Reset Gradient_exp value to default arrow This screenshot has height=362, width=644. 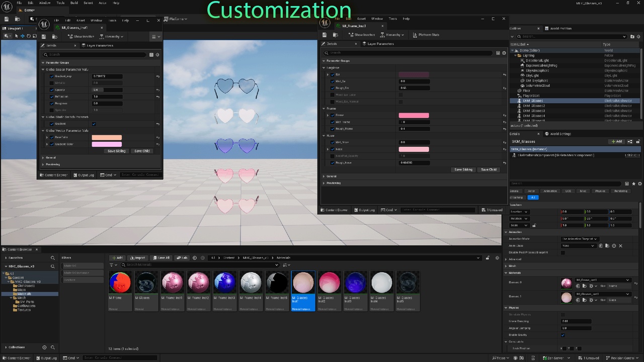pos(158,76)
